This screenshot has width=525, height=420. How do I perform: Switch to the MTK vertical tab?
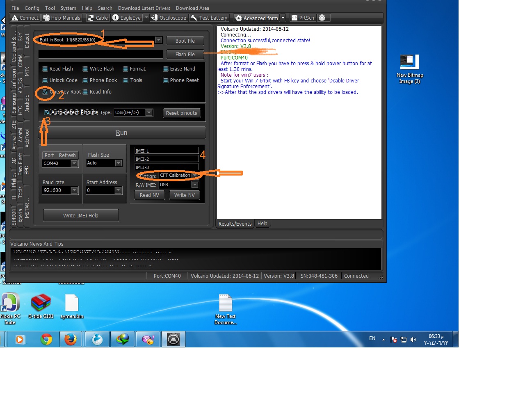[27, 71]
